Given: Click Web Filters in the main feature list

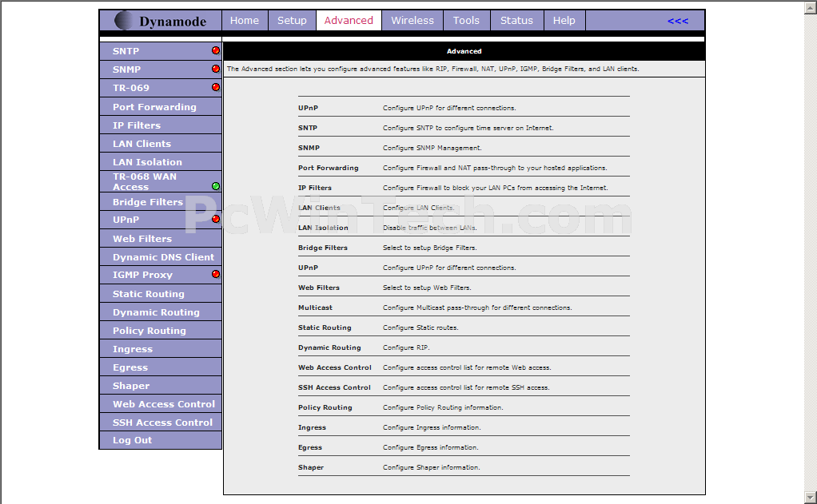Looking at the screenshot, I should coord(319,288).
